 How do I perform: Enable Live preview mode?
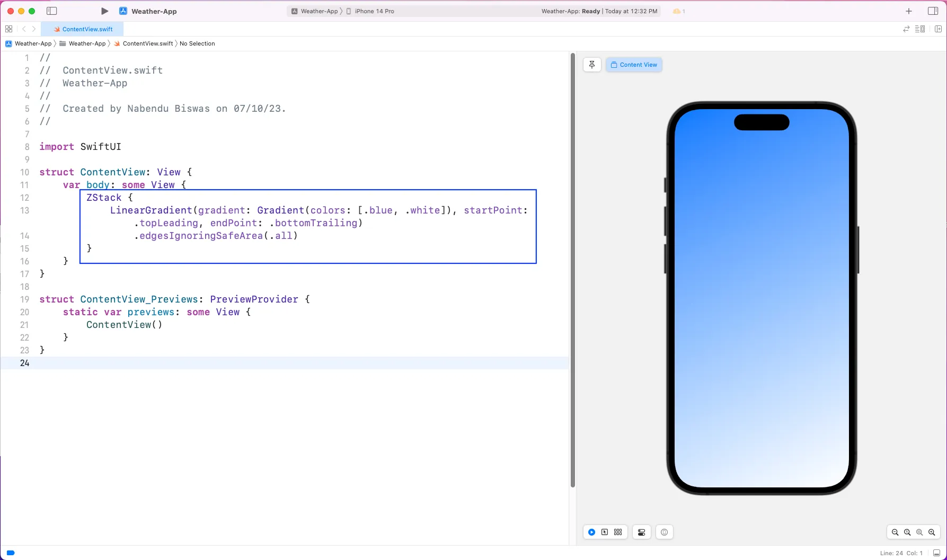coord(591,532)
